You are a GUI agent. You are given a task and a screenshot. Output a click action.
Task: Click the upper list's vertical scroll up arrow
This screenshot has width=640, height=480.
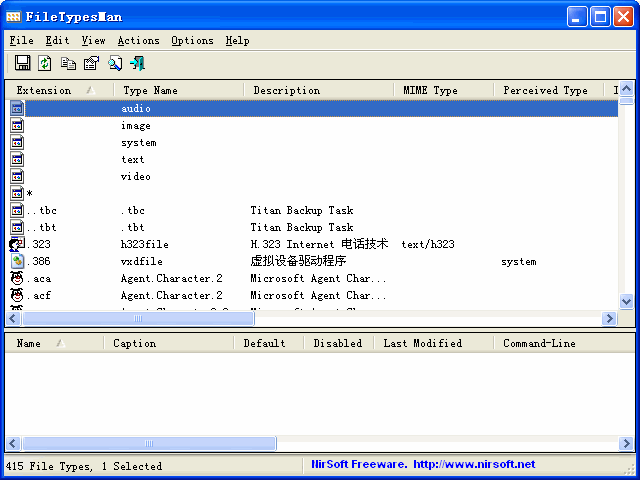point(626,88)
